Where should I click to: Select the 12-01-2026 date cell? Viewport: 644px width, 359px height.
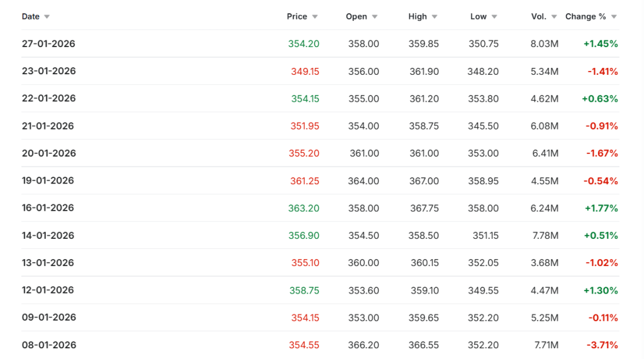tap(48, 290)
